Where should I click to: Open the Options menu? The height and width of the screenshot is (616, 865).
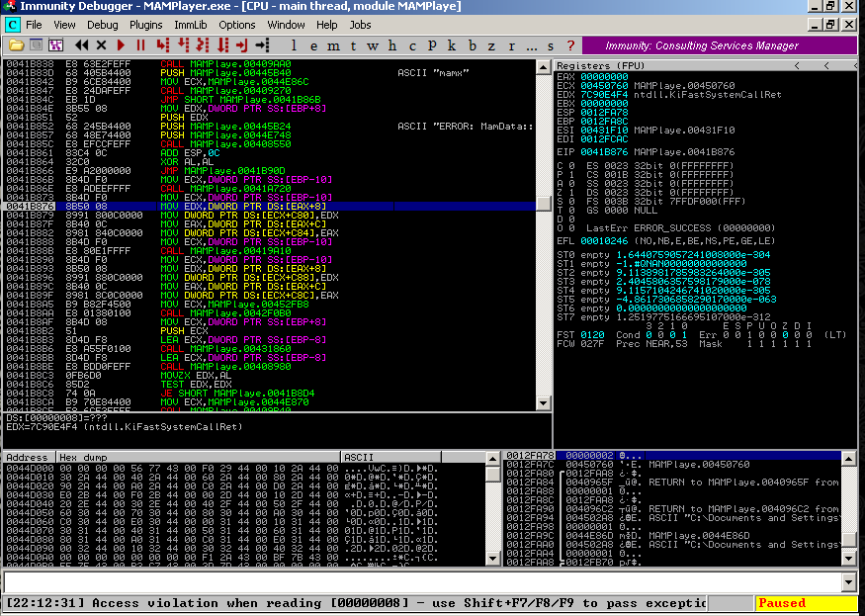pyautogui.click(x=237, y=25)
